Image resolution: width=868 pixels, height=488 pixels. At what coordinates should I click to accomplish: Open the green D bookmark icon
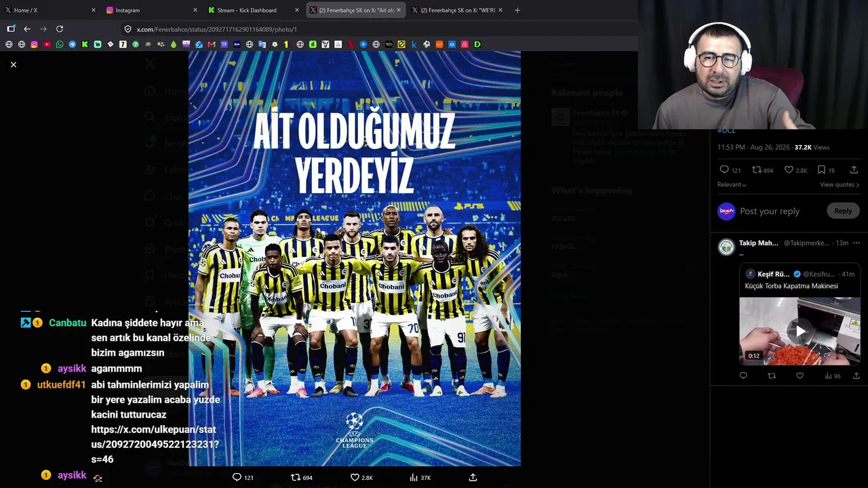[x=477, y=44]
